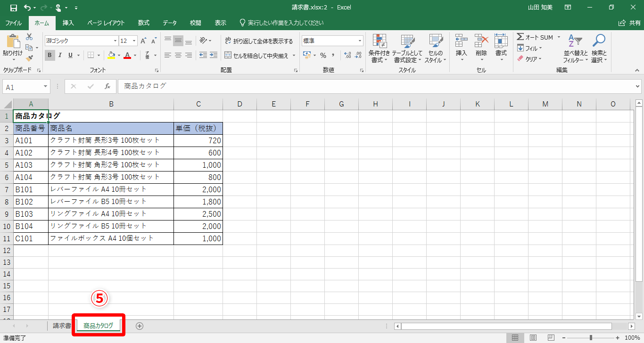Open Cell Styles (セルのスタイル)
Image resolution: width=644 pixels, height=343 pixels.
click(436, 49)
